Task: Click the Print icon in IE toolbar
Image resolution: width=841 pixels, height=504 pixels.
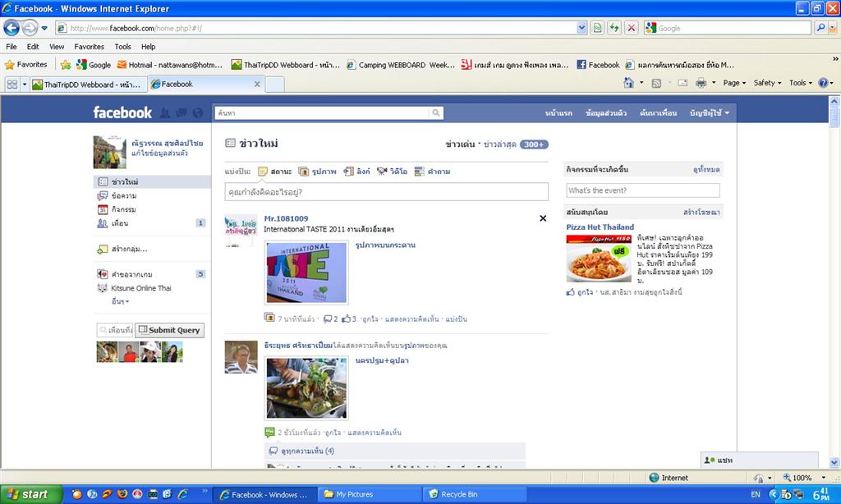Action: click(701, 83)
